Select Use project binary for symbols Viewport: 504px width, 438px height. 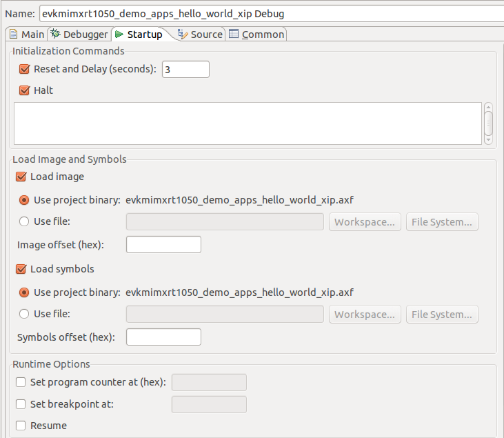point(24,292)
